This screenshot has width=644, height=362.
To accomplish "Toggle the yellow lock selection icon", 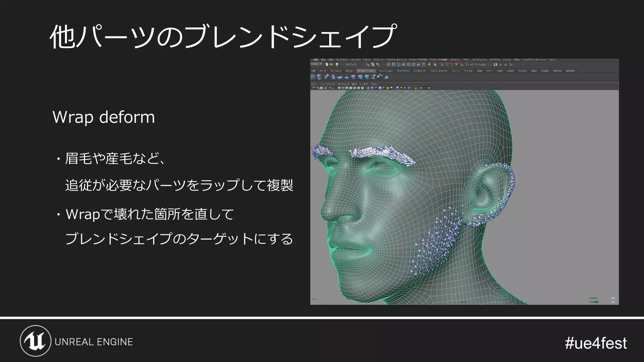I will (429, 64).
